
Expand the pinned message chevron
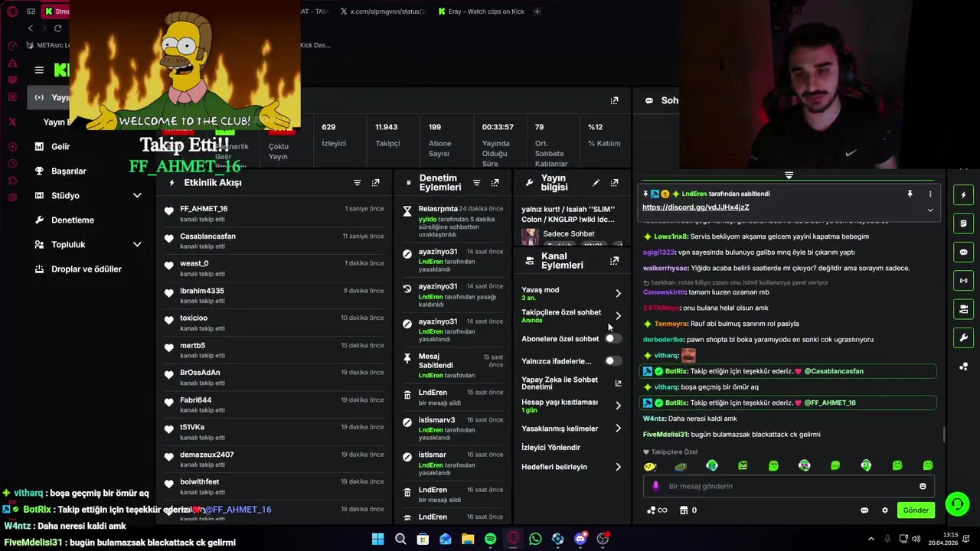tap(930, 210)
